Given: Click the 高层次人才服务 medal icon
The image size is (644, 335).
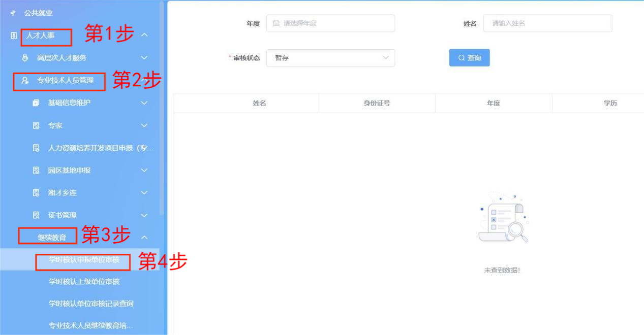Looking at the screenshot, I should click(x=25, y=58).
